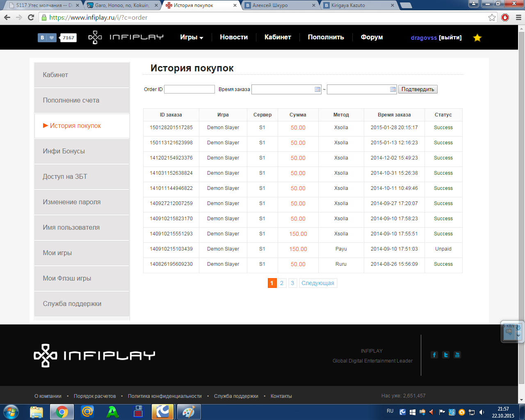The width and height of the screenshot is (525, 420).
Task: Click Следующая pagination link
Action: pos(318,283)
